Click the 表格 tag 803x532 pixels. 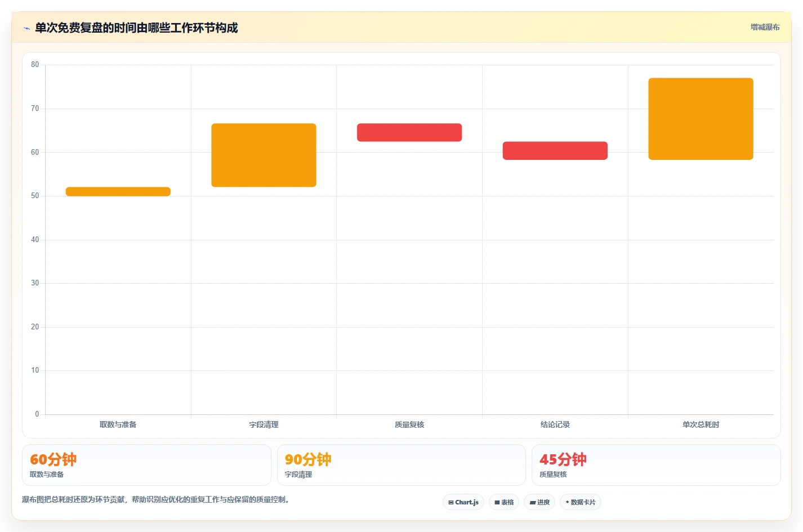pyautogui.click(x=504, y=502)
